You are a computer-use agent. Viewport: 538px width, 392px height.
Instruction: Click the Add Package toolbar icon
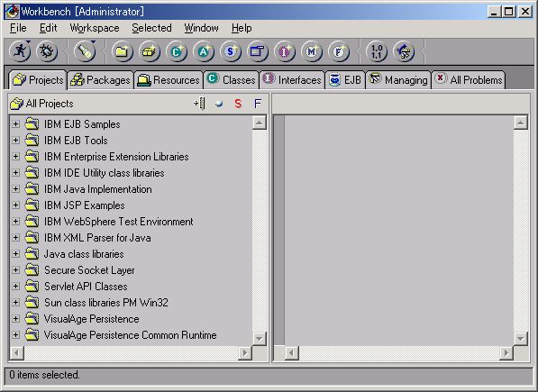150,51
